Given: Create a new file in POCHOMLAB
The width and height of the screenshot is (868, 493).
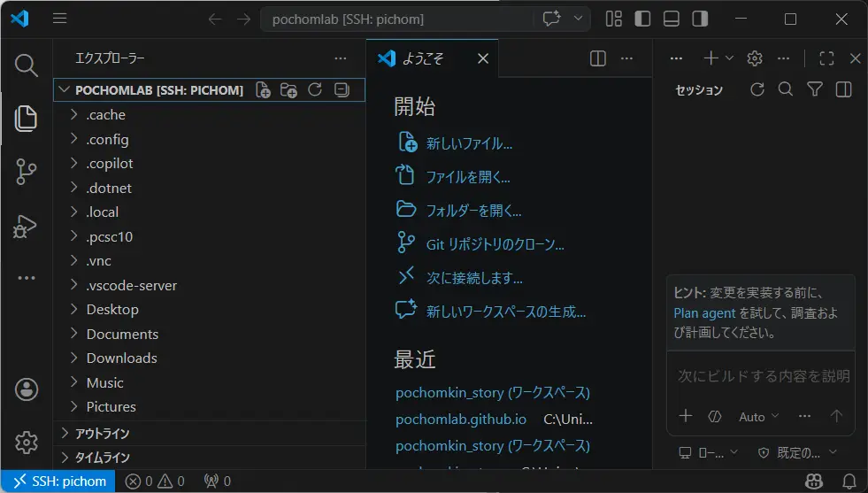Looking at the screenshot, I should coord(263,89).
